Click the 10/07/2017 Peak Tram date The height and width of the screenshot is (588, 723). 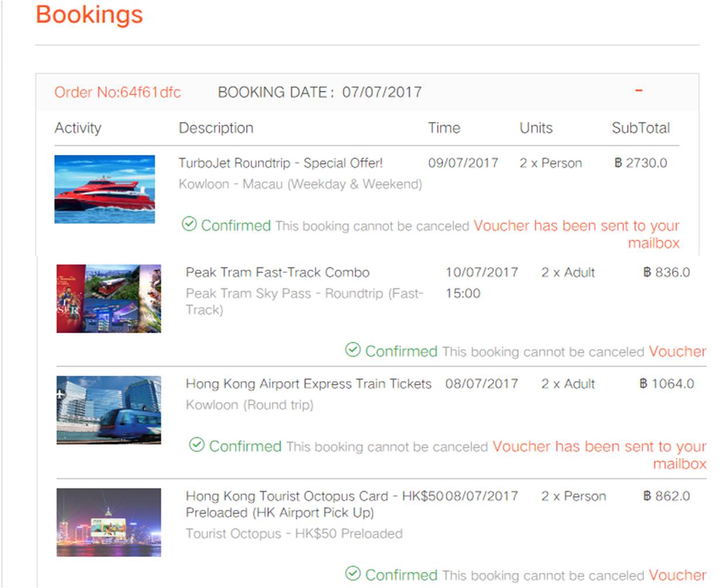click(x=482, y=272)
